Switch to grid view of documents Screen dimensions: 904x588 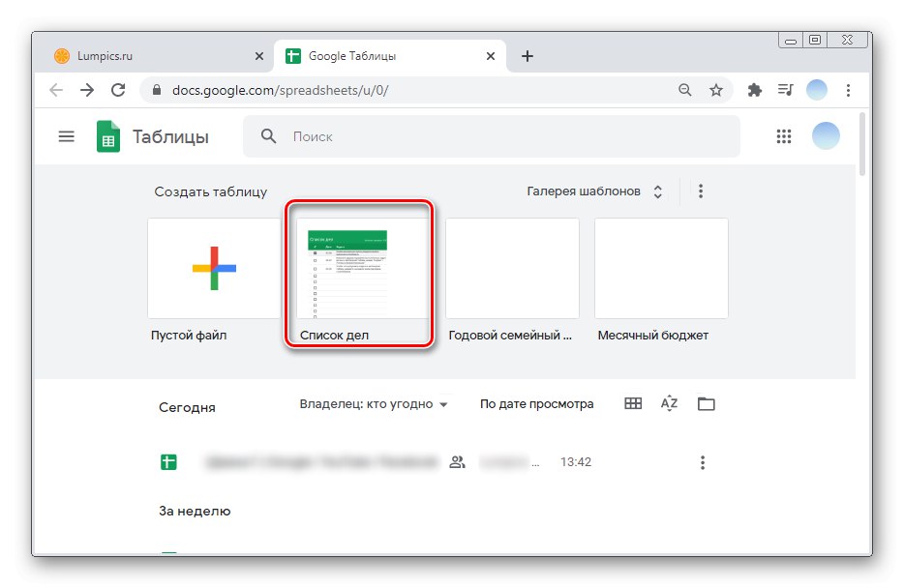[x=632, y=403]
